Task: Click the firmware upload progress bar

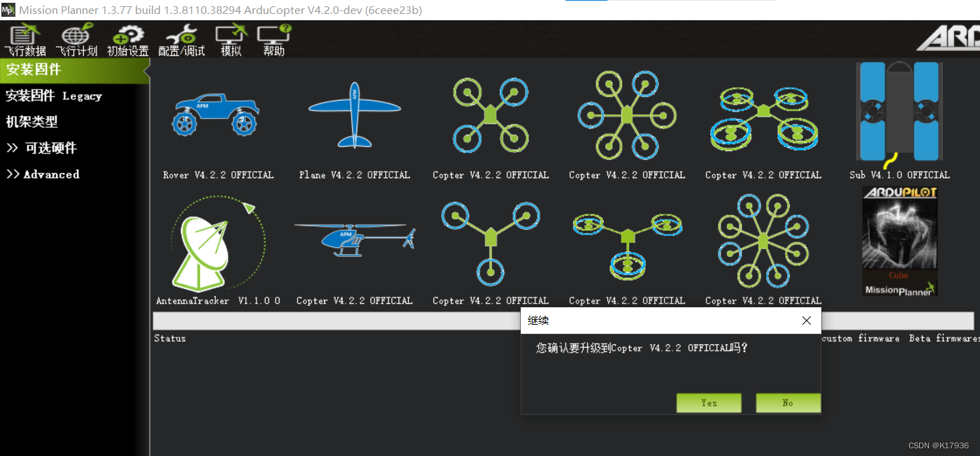Action: [x=563, y=321]
